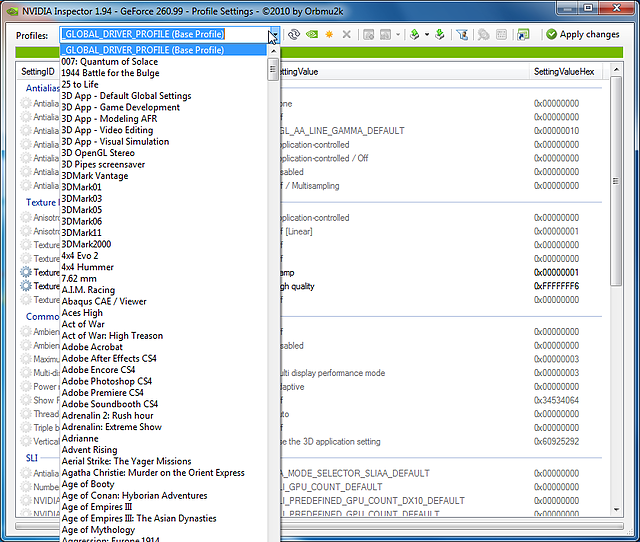Import profiles with green down arrow icon
This screenshot has height=542, width=640.
[440, 35]
